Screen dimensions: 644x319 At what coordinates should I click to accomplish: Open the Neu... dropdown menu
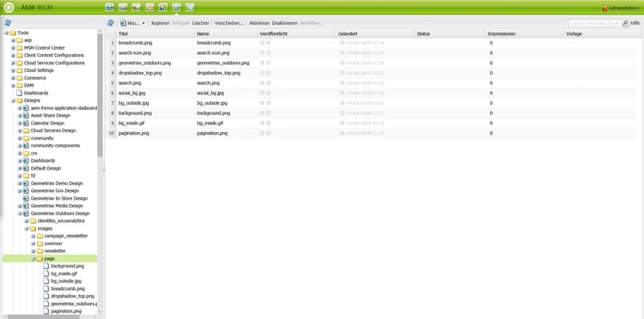(133, 23)
